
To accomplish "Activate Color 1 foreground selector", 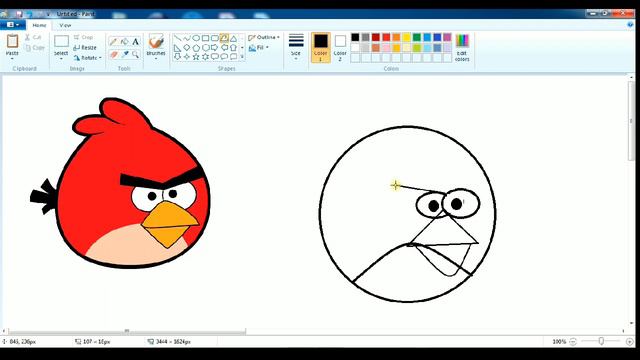I will pyautogui.click(x=320, y=47).
